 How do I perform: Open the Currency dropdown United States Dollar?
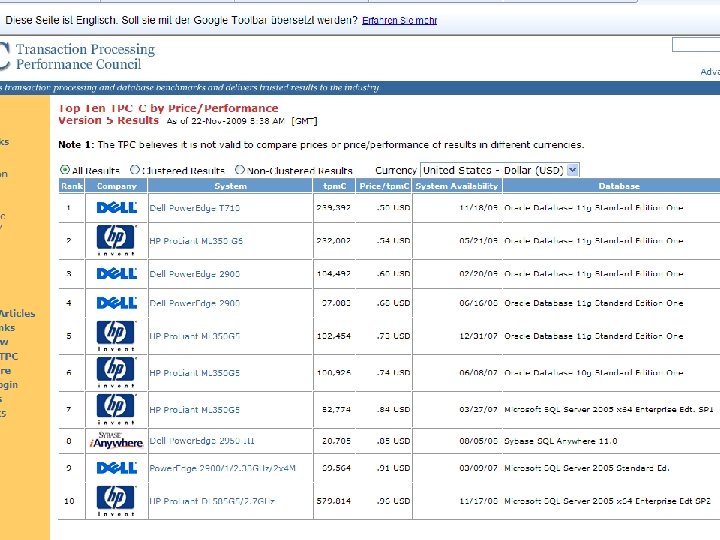pyautogui.click(x=500, y=170)
